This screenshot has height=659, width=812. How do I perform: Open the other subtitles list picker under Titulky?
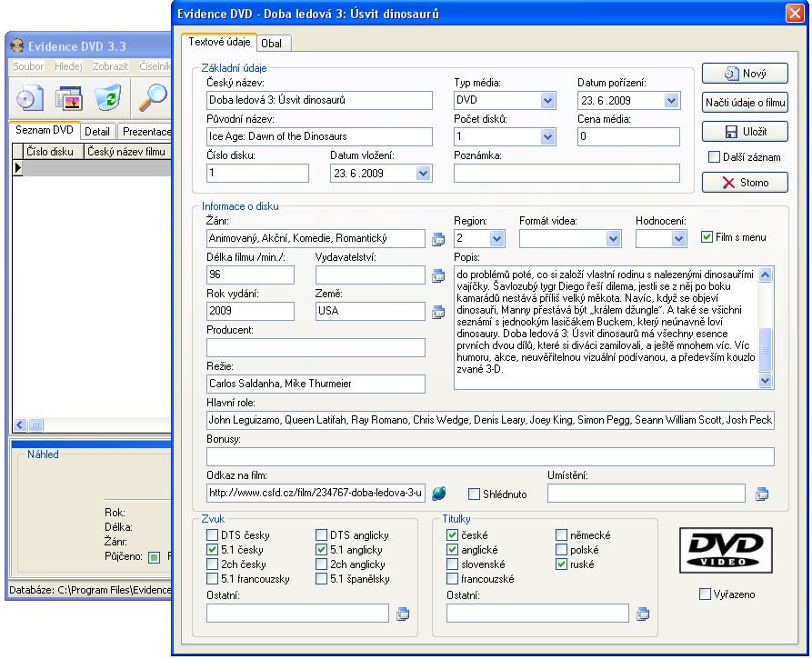(x=643, y=614)
